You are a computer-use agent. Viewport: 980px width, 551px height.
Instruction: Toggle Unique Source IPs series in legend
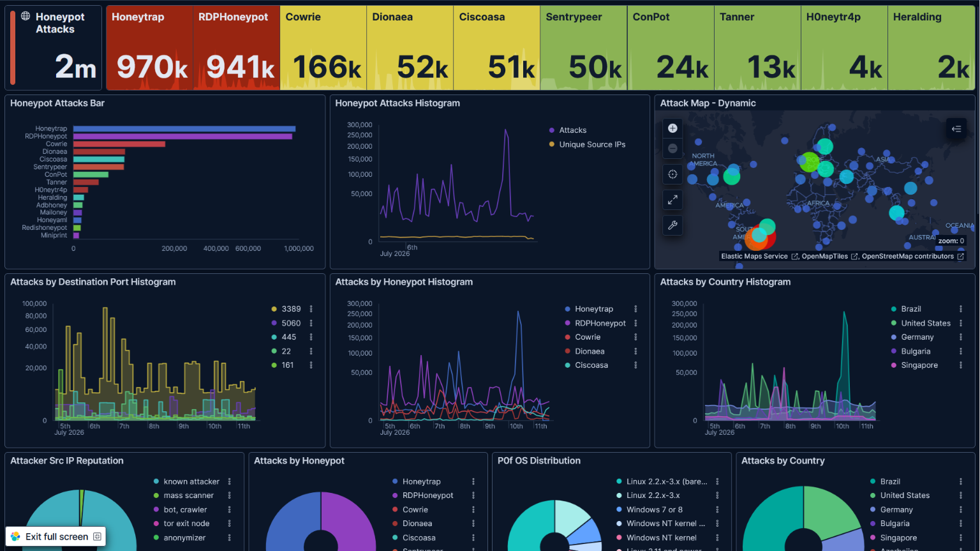click(592, 144)
